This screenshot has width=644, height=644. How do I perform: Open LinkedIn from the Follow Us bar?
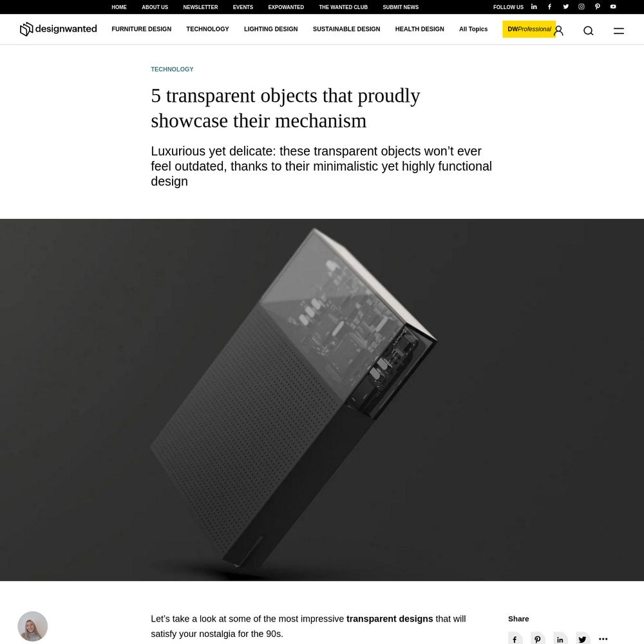[534, 6]
